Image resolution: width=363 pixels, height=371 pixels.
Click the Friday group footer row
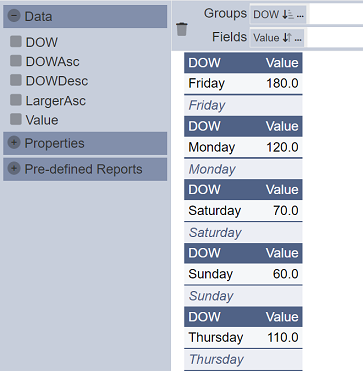tap(243, 105)
